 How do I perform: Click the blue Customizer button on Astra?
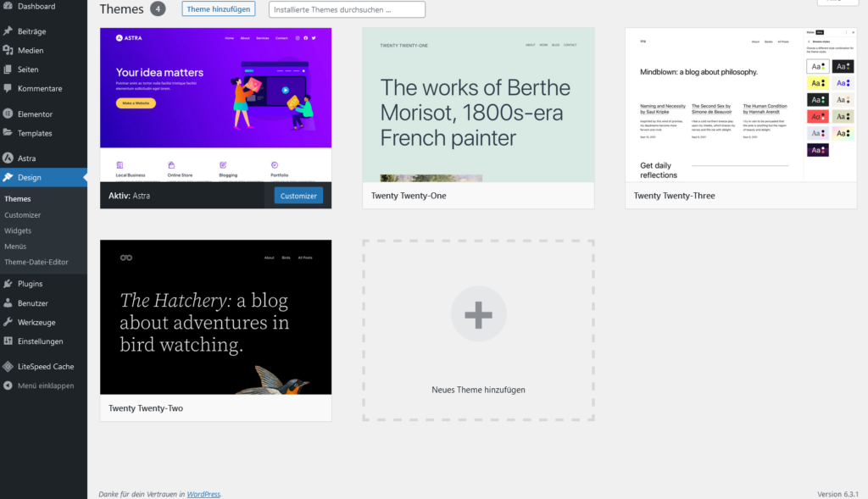298,196
